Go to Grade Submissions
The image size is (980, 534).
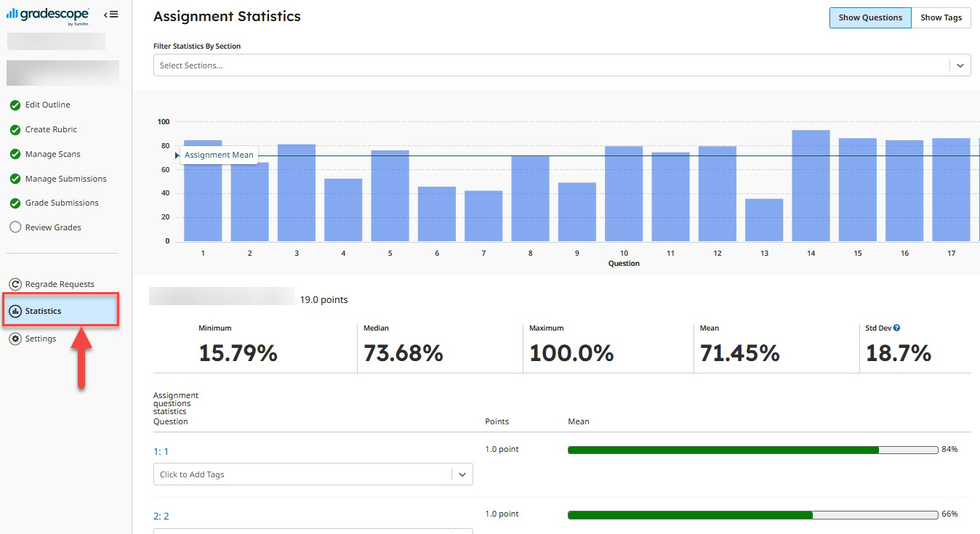[x=62, y=203]
